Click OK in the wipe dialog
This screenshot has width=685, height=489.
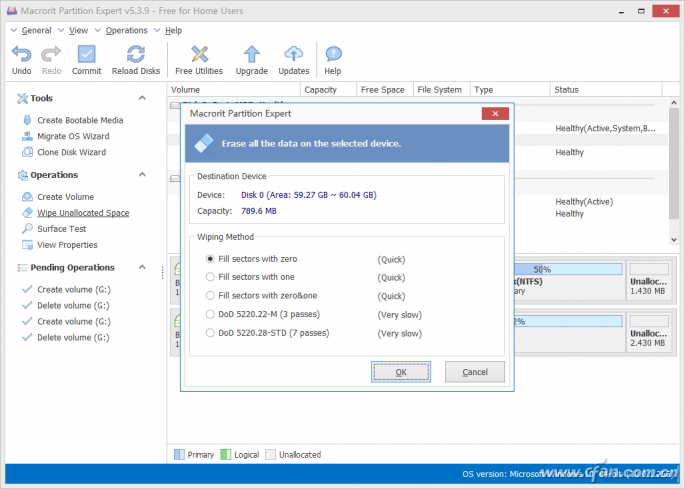click(x=401, y=372)
